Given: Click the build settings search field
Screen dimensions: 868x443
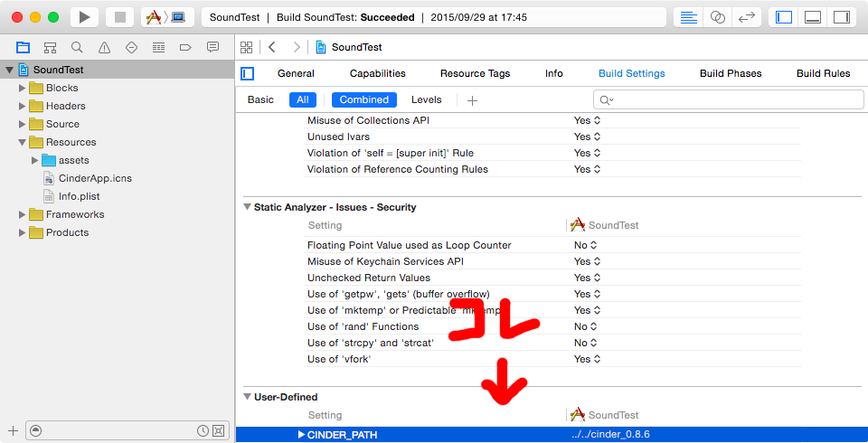Looking at the screenshot, I should pos(729,99).
